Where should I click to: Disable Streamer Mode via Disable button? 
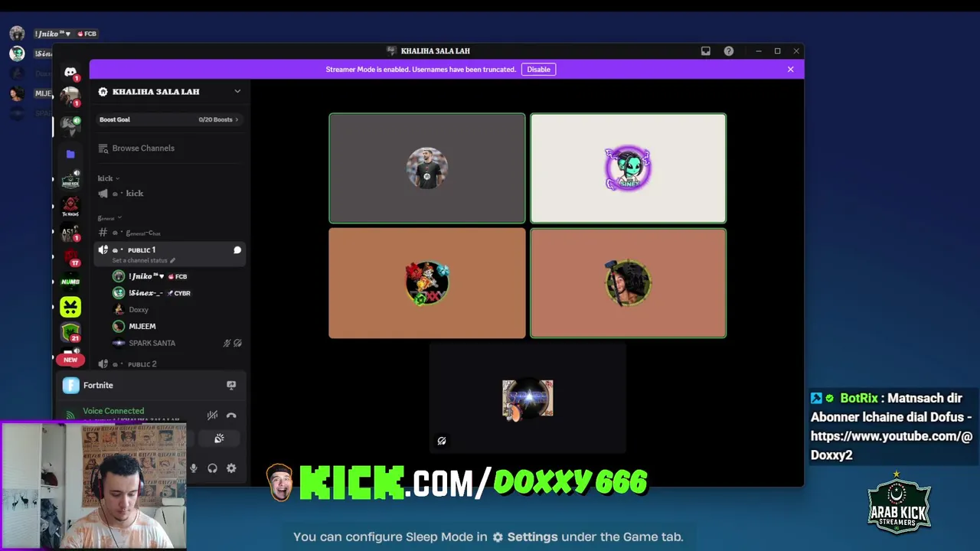tap(538, 69)
